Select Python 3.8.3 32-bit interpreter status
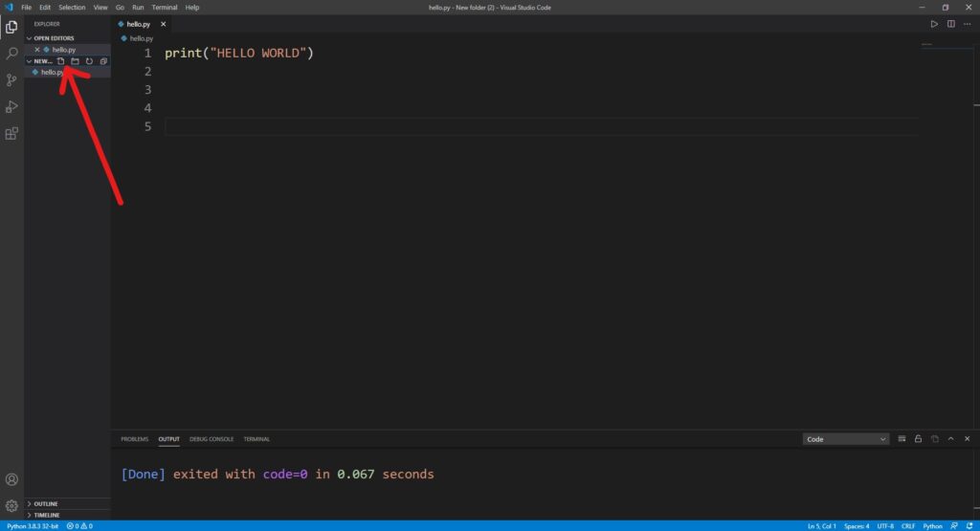The width and height of the screenshot is (980, 531). 32,526
